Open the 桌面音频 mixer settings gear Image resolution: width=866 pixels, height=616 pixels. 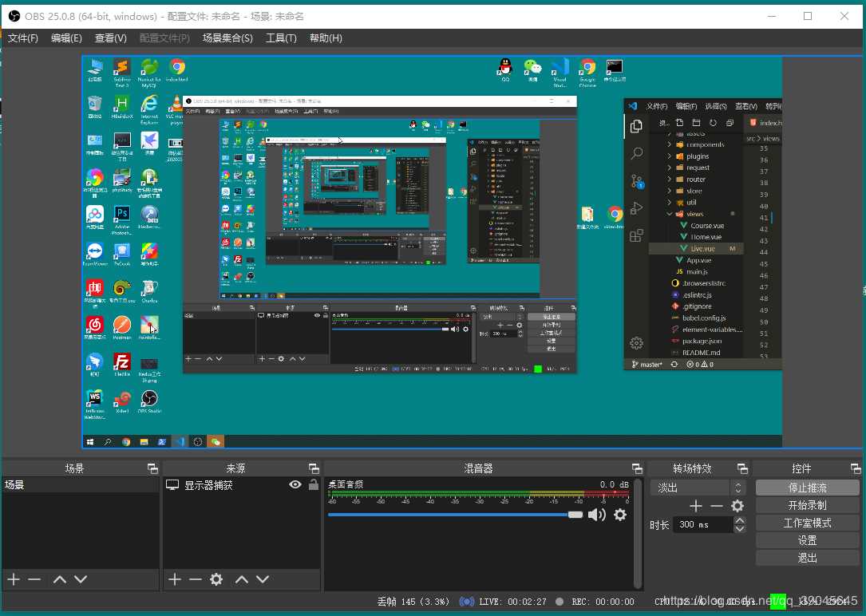620,515
